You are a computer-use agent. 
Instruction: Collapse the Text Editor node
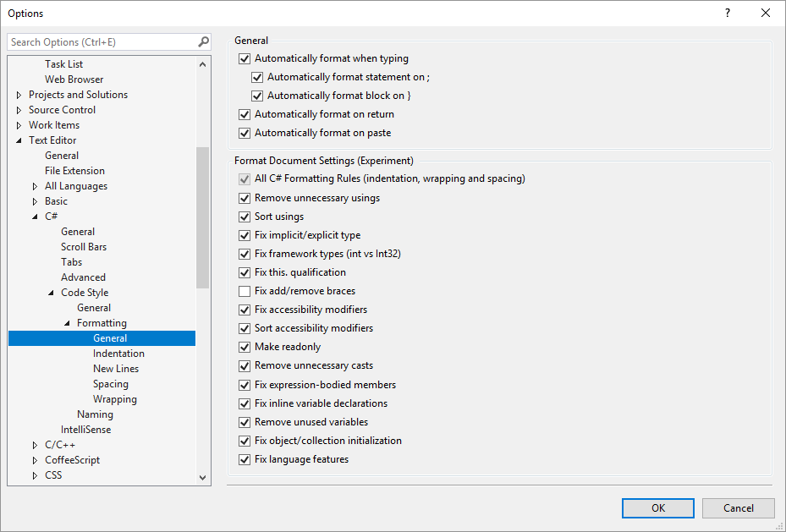[x=19, y=140]
